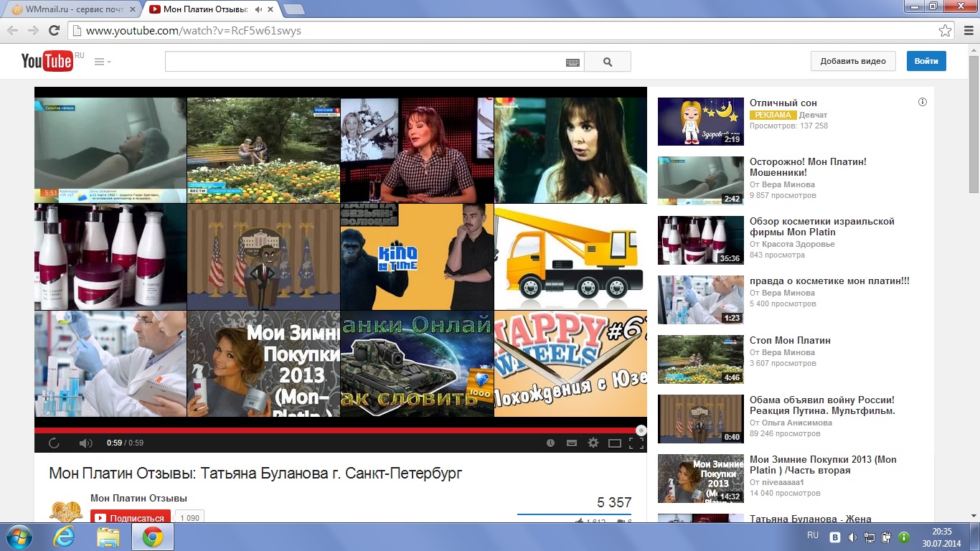
Task: Click the blue Войти button
Action: pyautogui.click(x=926, y=61)
